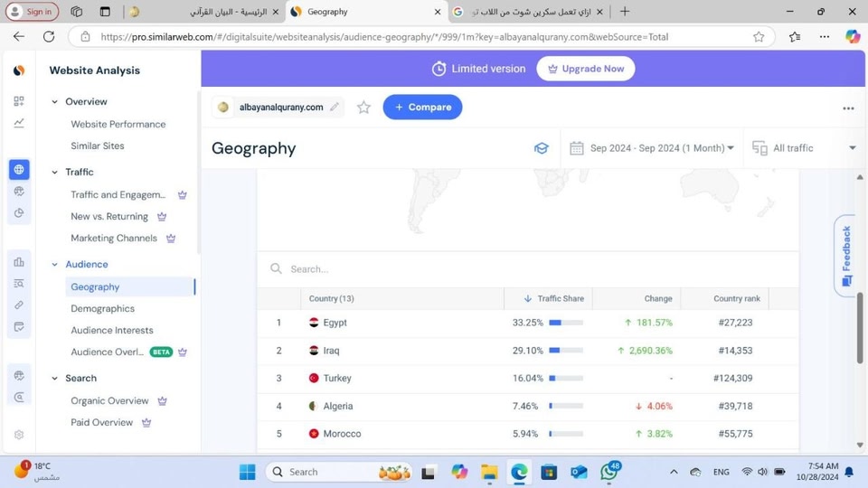Click the Algeria country row name

coord(337,406)
